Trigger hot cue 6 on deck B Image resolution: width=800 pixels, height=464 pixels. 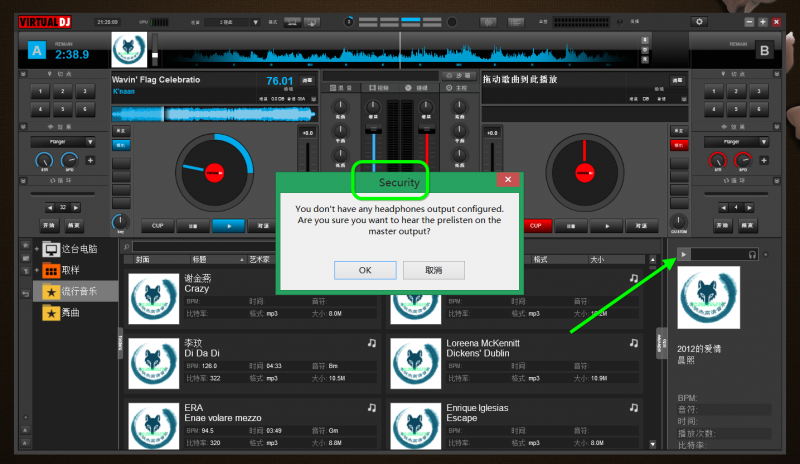click(x=759, y=109)
